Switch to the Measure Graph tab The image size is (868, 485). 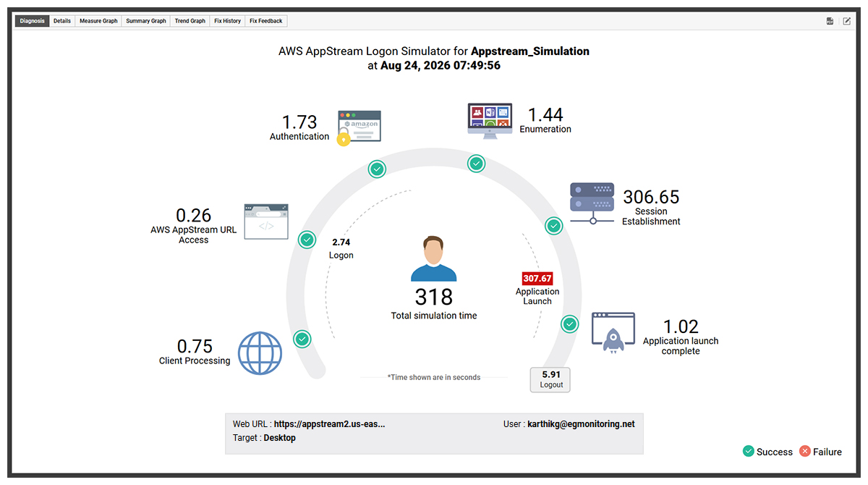(x=98, y=21)
